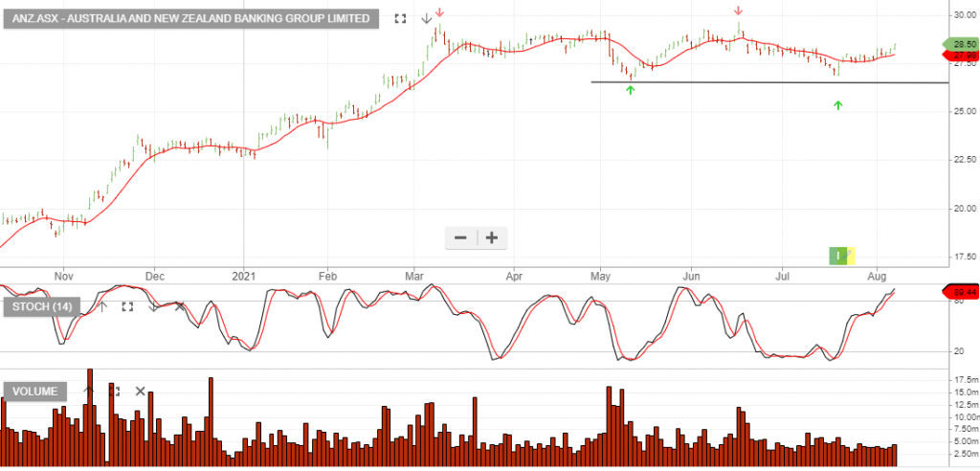Click the 'Mar' date axis label
This screenshot has height=471, width=980.
tap(413, 275)
